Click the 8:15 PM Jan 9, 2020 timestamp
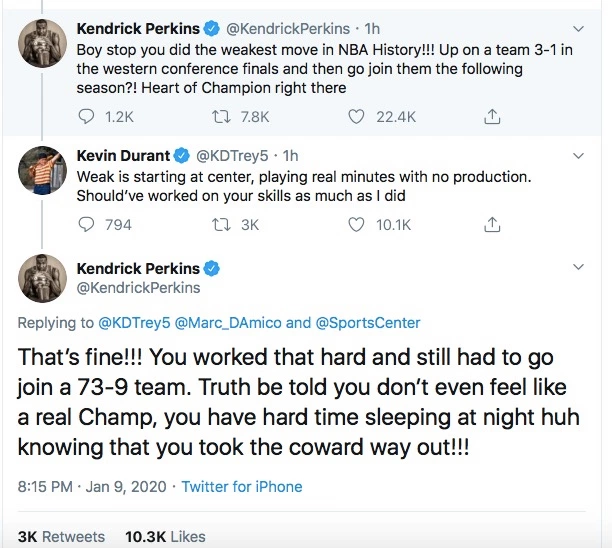The height and width of the screenshot is (548, 612). click(x=91, y=487)
